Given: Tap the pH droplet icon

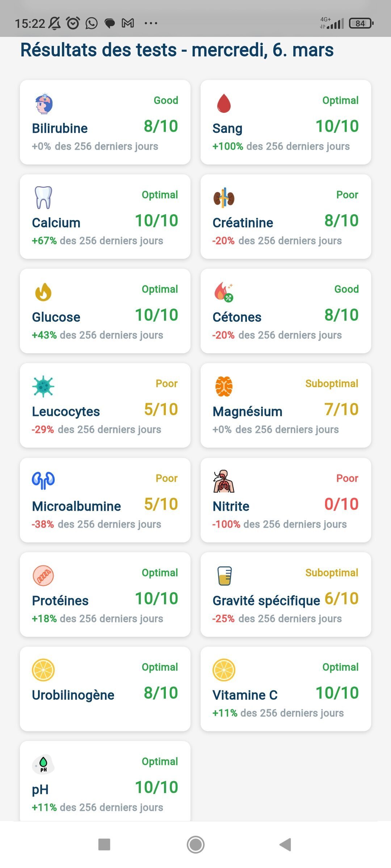Looking at the screenshot, I should pyautogui.click(x=43, y=764).
